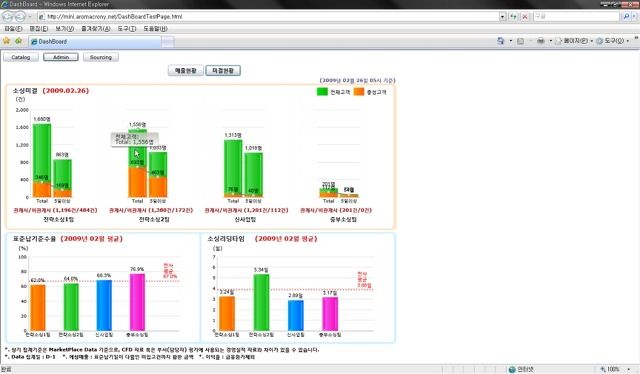Image resolution: width=640 pixels, height=374 pixels.
Task: Click green 전체고객 legend swatch
Action: tap(322, 92)
